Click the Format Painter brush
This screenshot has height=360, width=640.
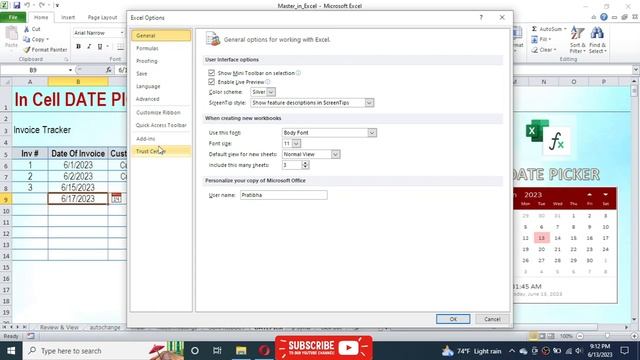(27, 49)
